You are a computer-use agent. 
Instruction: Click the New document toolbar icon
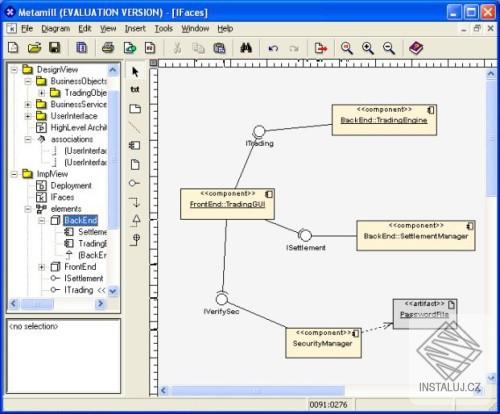pyautogui.click(x=13, y=48)
